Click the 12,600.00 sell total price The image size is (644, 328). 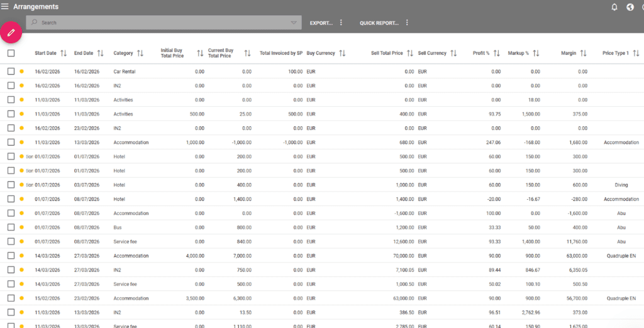pos(404,241)
